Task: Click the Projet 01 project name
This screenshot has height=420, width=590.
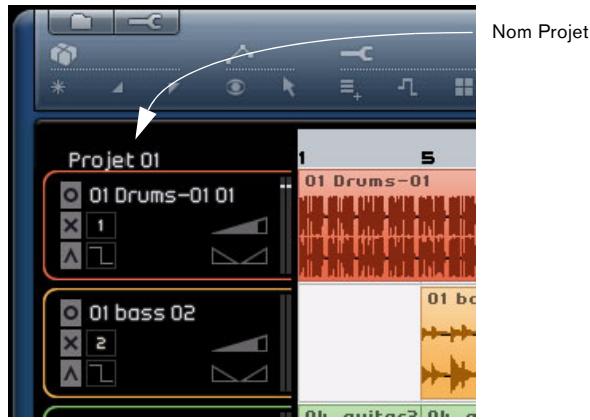Action: [114, 160]
